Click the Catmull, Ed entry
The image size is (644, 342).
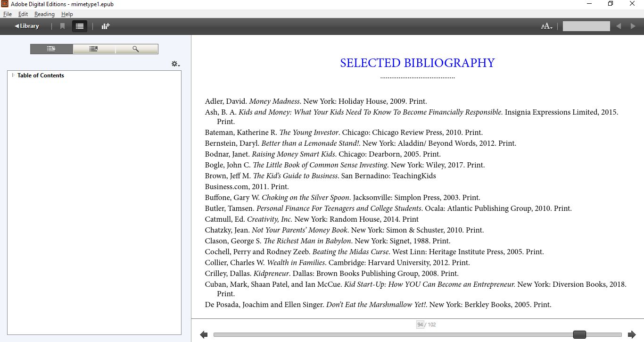[x=312, y=219]
